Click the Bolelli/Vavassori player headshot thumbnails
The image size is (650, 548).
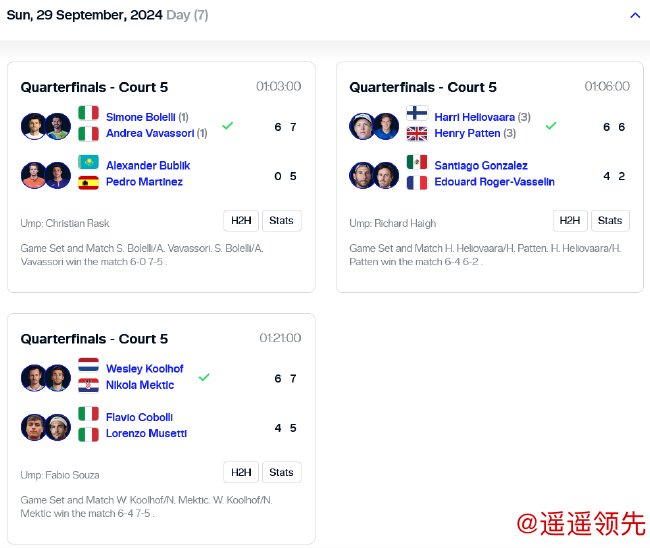coord(46,126)
